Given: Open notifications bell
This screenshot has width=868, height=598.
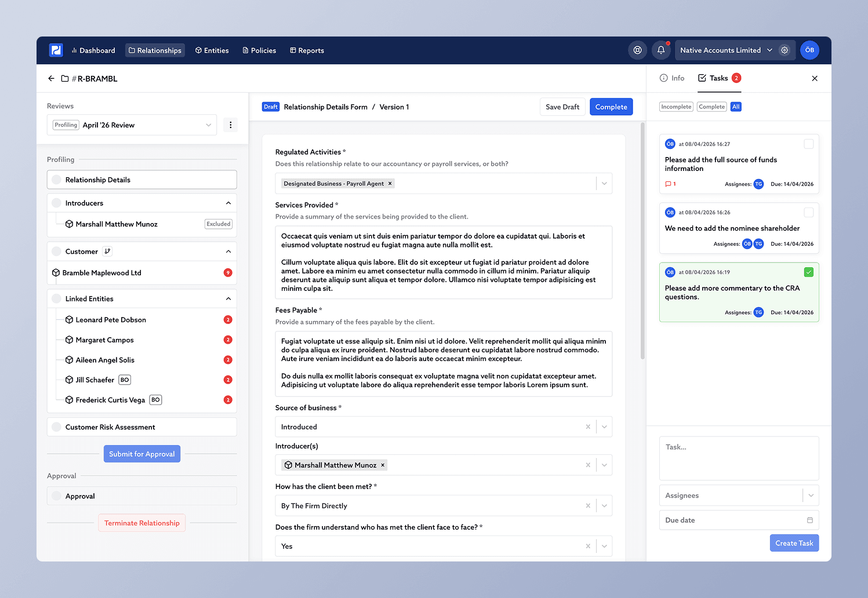Looking at the screenshot, I should point(661,50).
